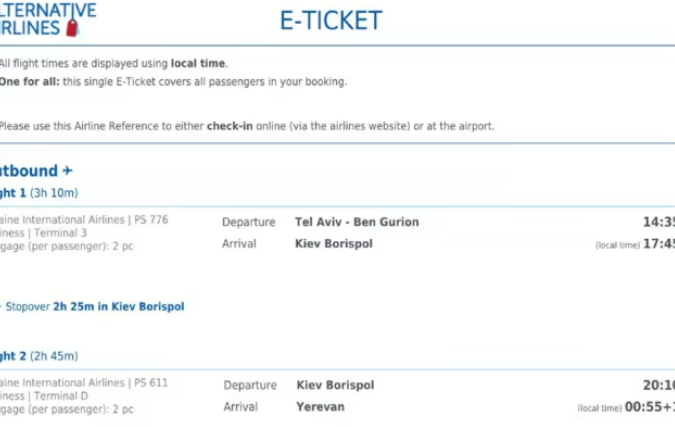
Task: Click the stopover icon before Stopover text
Action: (1, 307)
